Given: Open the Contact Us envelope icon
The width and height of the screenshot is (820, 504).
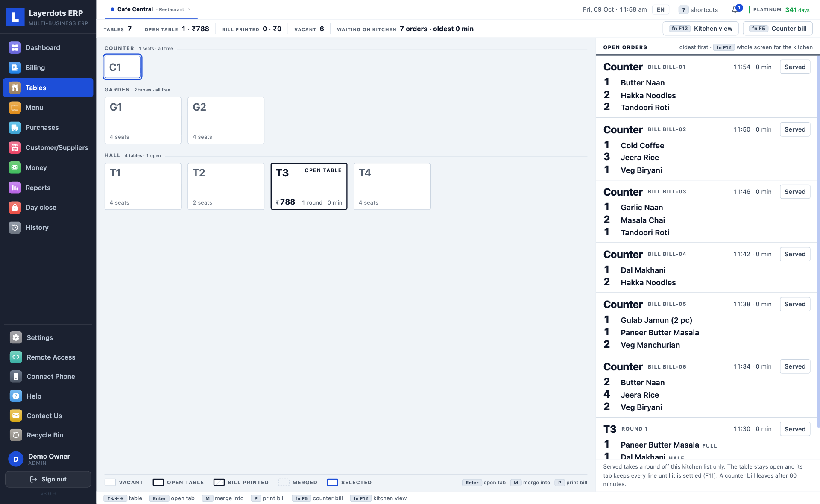Looking at the screenshot, I should click(x=16, y=416).
